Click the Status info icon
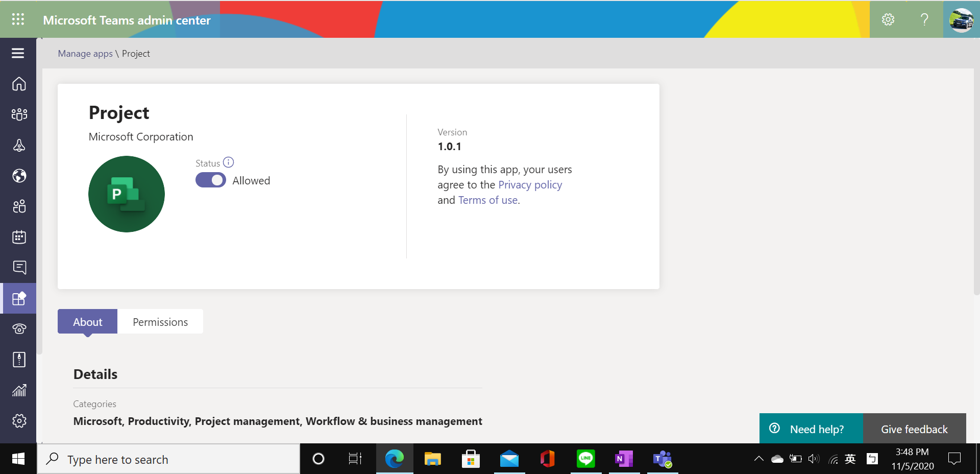This screenshot has width=980, height=474. 229,162
